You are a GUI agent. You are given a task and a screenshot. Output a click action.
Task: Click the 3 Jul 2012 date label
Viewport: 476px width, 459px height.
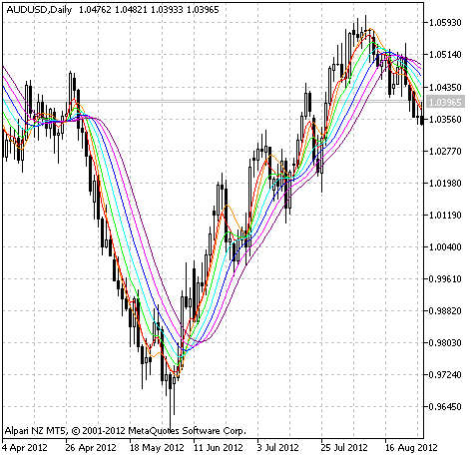[x=278, y=448]
